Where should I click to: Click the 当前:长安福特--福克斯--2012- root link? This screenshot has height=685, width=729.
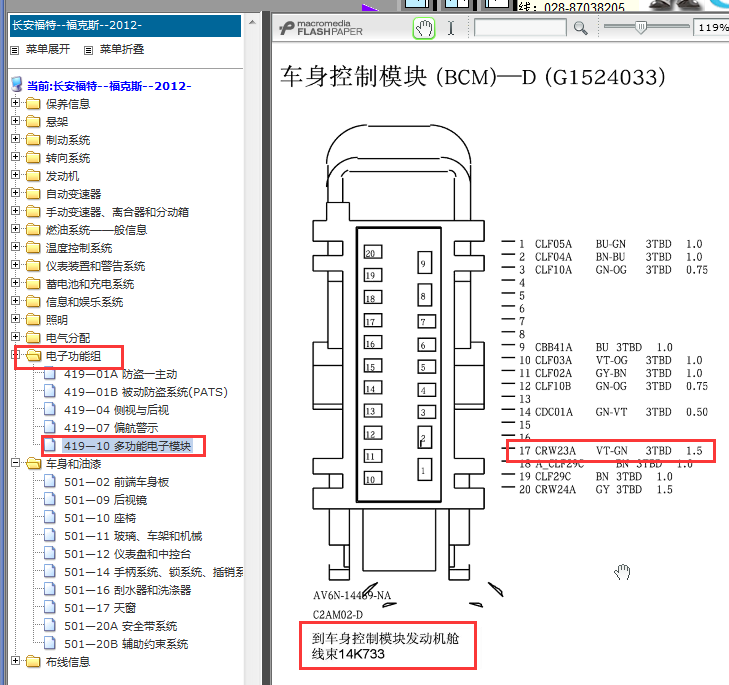pyautogui.click(x=109, y=86)
